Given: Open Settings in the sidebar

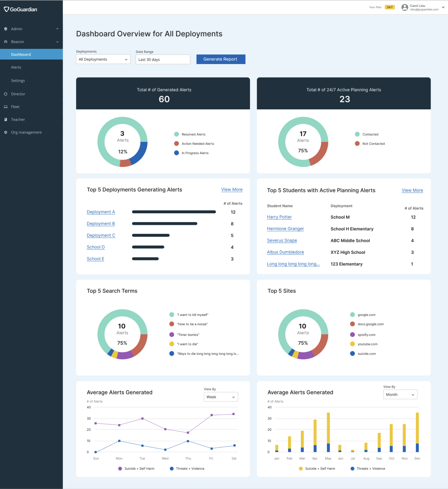Looking at the screenshot, I should tap(18, 81).
